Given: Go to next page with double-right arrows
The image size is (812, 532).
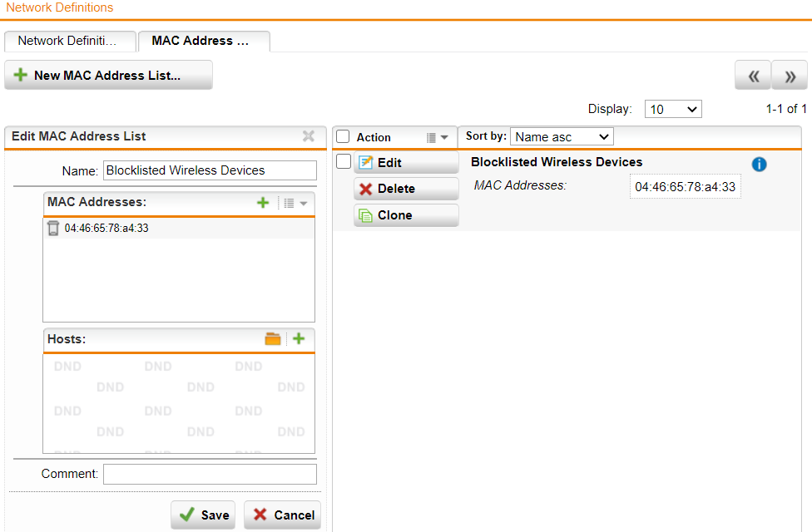Looking at the screenshot, I should point(790,76).
